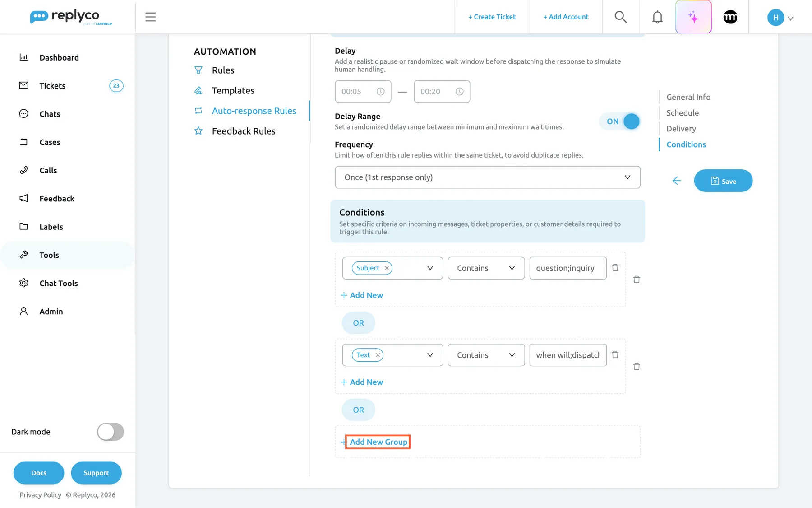
Task: Toggle the second OR operator pill
Action: 358,410
